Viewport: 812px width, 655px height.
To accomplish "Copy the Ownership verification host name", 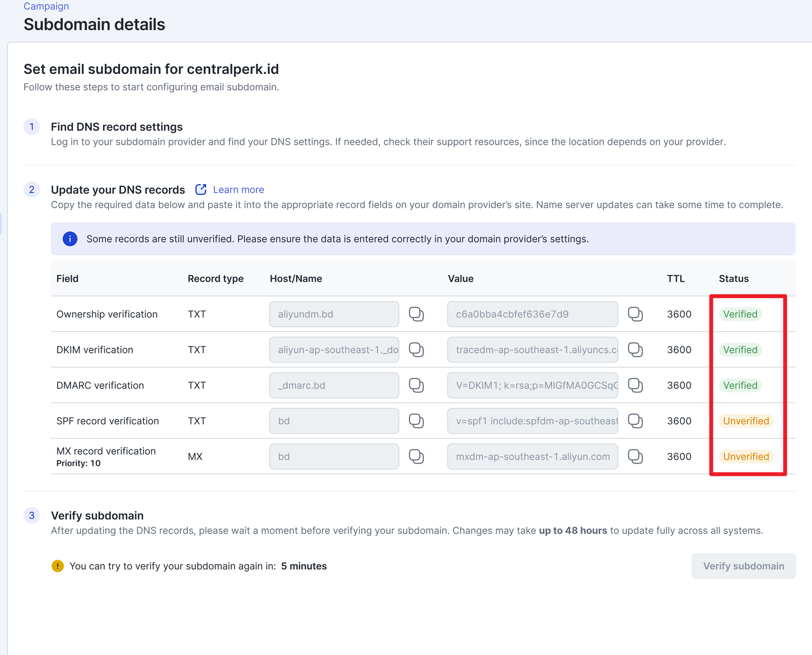I will click(416, 314).
